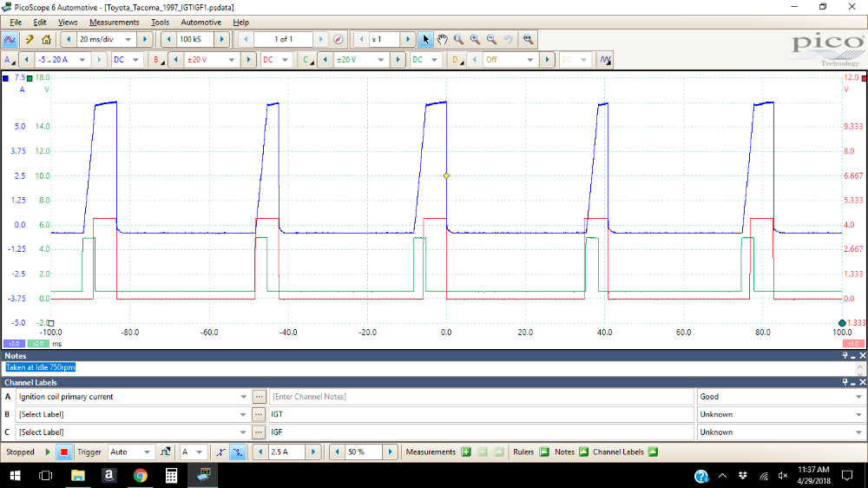Start capturing with the green play button

(48, 452)
